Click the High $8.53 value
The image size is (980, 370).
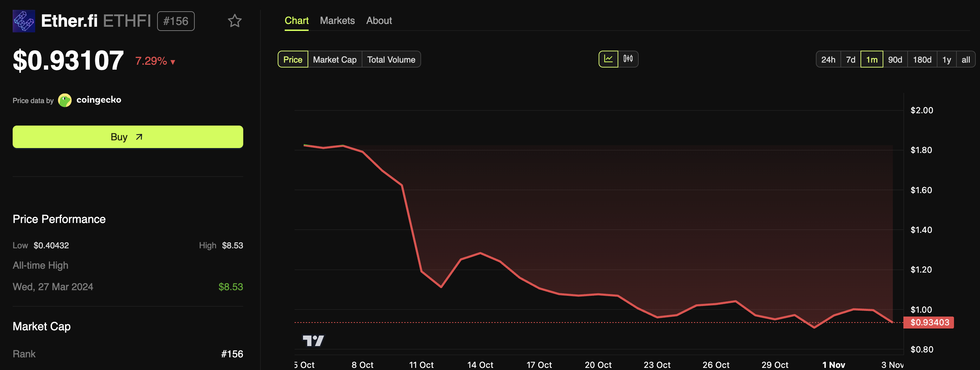(x=232, y=245)
